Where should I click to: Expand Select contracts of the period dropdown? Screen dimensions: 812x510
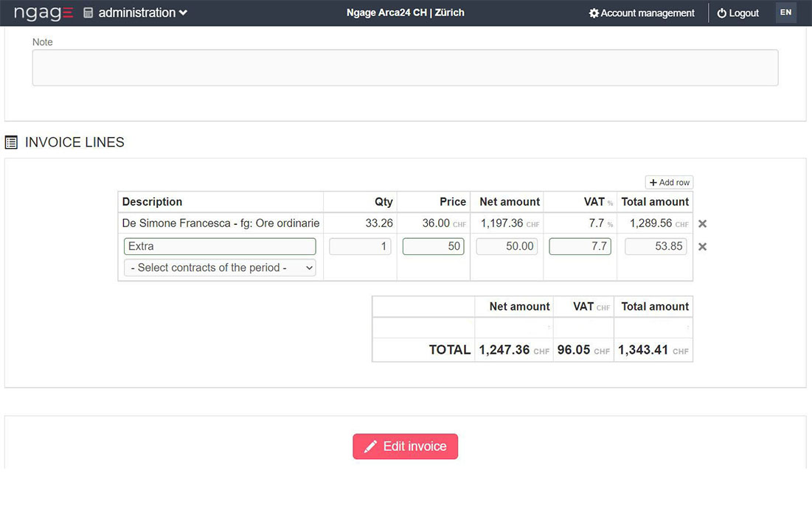tap(220, 268)
